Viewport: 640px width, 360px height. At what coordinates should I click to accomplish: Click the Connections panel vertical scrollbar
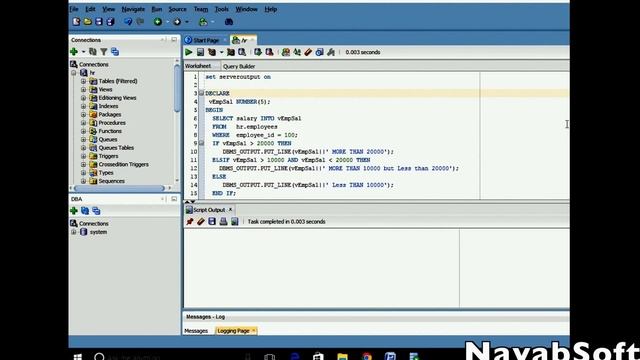[x=177, y=88]
